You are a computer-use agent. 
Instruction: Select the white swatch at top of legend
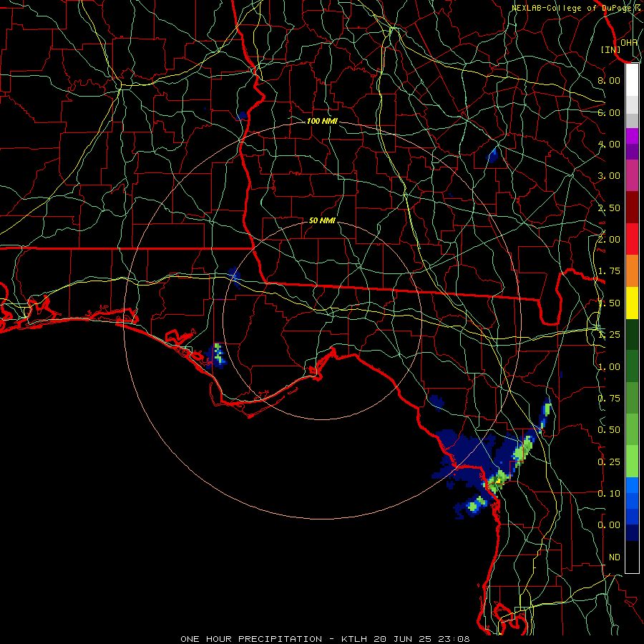tap(632, 80)
